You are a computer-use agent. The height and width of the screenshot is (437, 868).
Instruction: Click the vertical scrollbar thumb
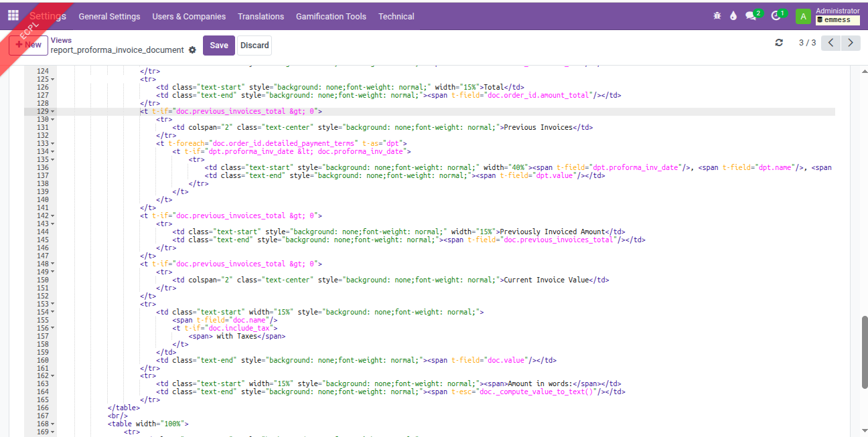pyautogui.click(x=863, y=351)
